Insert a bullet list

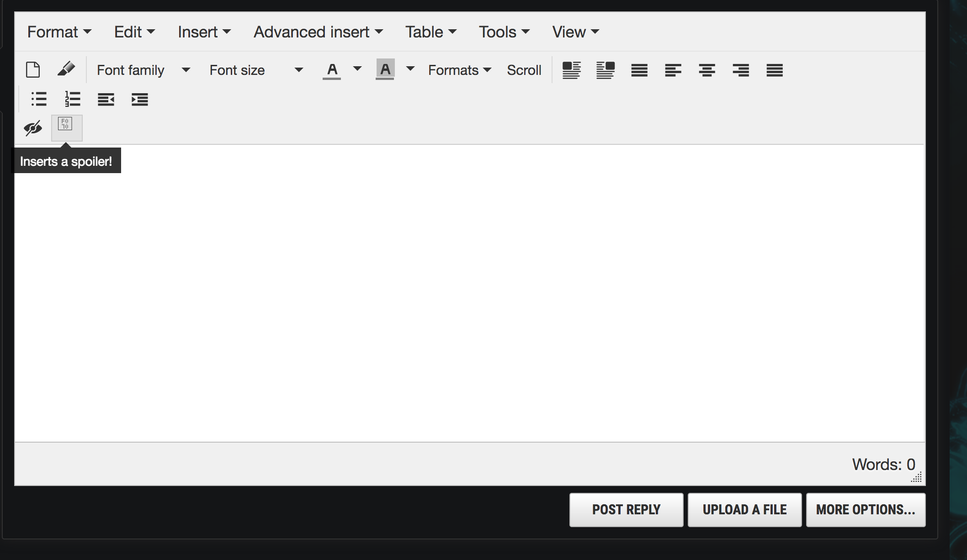tap(39, 99)
